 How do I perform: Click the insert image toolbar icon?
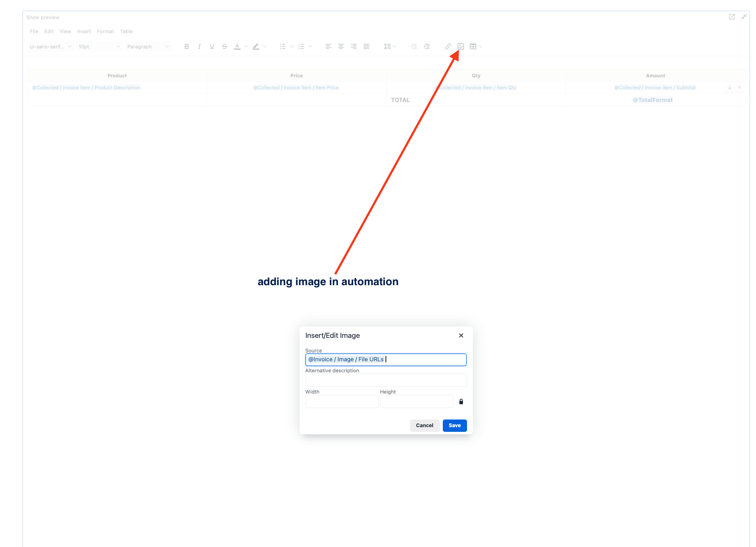tap(461, 47)
